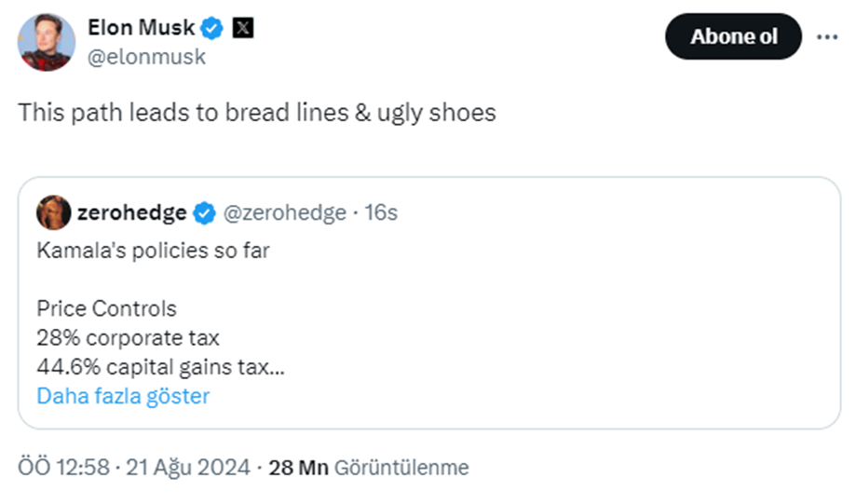Click the "Kamala's policies so far" line
This screenshot has height=504, width=856.
point(153,251)
